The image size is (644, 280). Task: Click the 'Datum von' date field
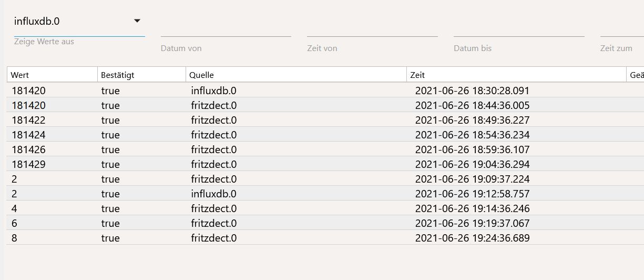tap(226, 29)
